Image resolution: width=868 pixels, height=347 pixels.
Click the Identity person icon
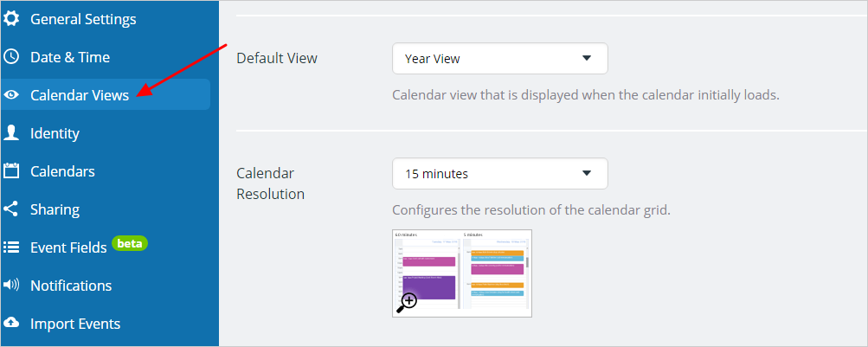coord(11,132)
